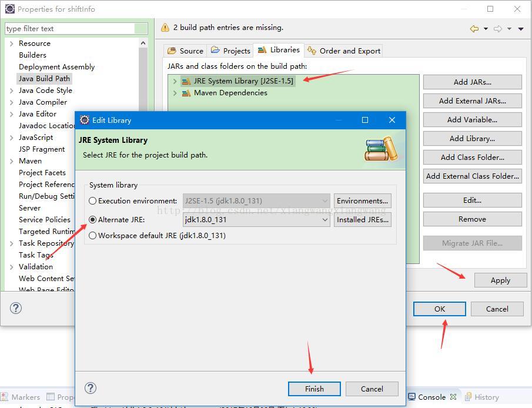Image resolution: width=532 pixels, height=408 pixels.
Task: Close the Console view tab
Action: pos(453,397)
